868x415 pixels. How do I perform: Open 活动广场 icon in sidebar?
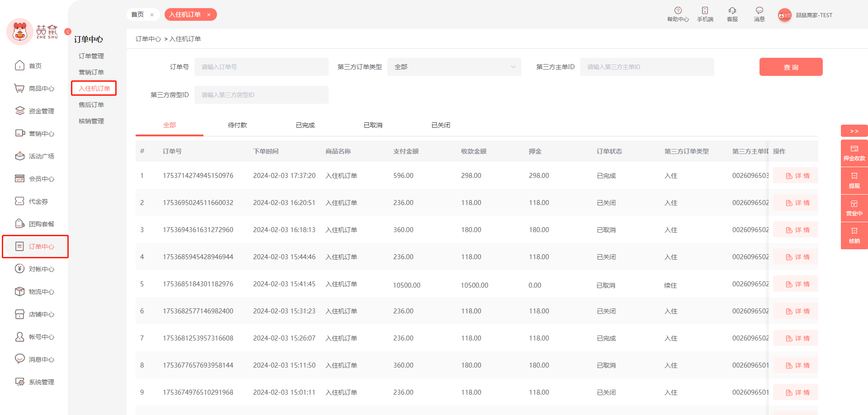(19, 156)
